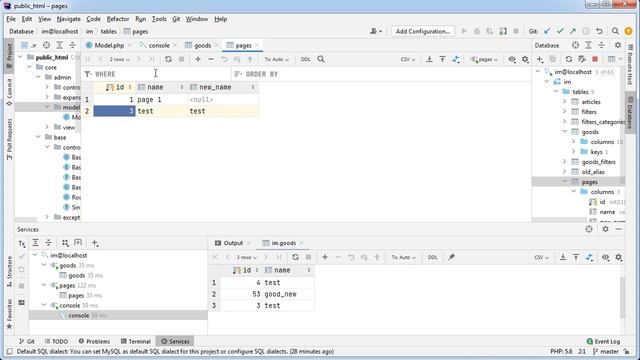Image resolution: width=640 pixels, height=360 pixels.
Task: Open the TODO tool window
Action: pos(56,341)
